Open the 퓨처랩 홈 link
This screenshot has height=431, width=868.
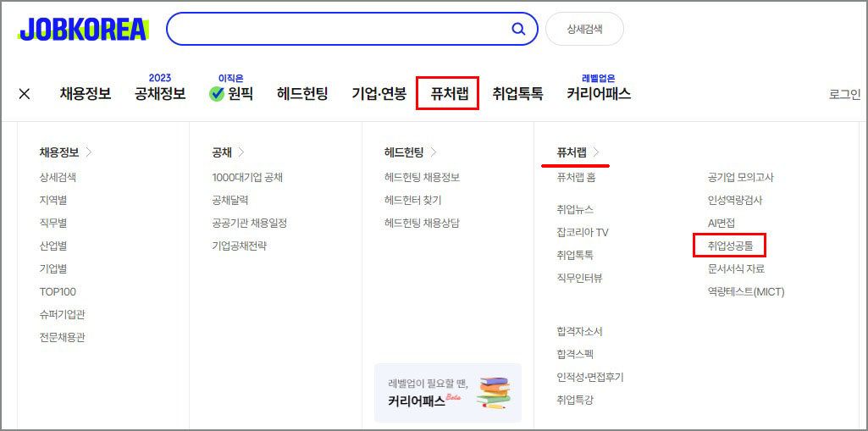577,178
